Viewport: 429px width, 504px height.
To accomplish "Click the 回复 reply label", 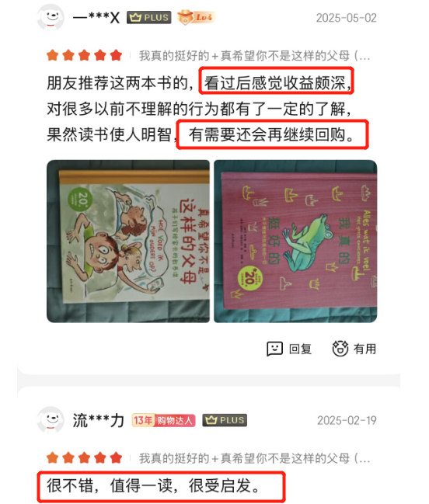I will pos(300,349).
